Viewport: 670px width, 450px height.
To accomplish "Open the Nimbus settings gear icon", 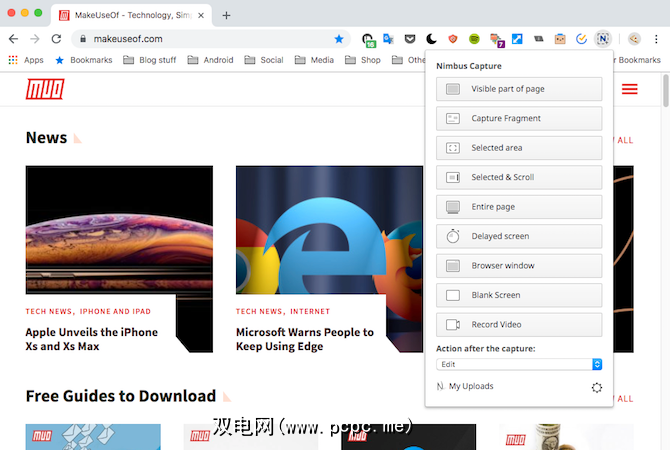I will coord(597,387).
